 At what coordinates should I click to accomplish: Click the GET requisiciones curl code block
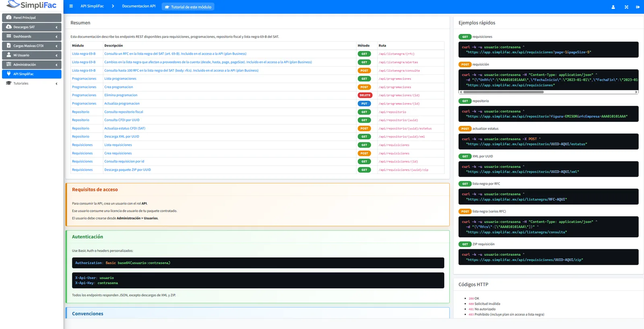pos(548,50)
